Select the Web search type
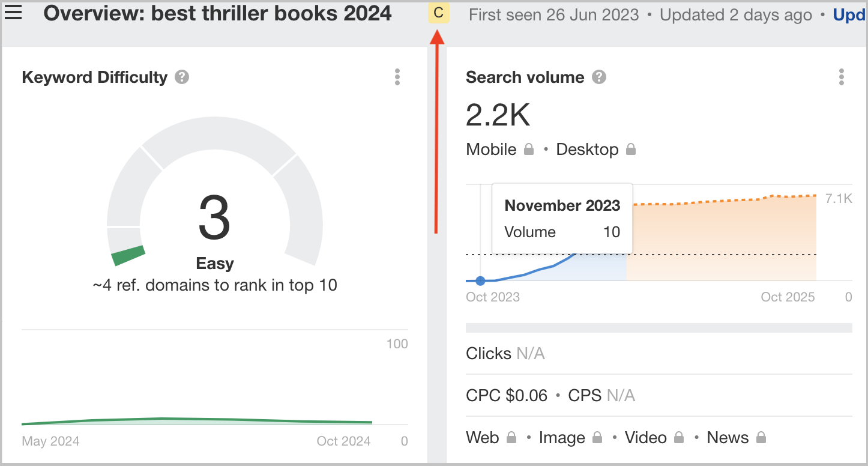Image resolution: width=868 pixels, height=466 pixels. coord(482,438)
